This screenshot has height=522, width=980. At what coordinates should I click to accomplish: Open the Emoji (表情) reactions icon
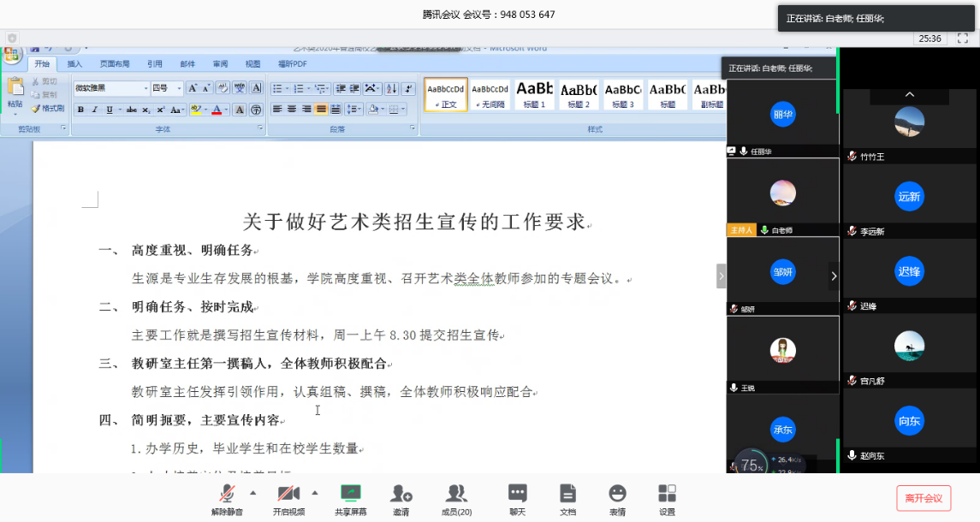[617, 494]
